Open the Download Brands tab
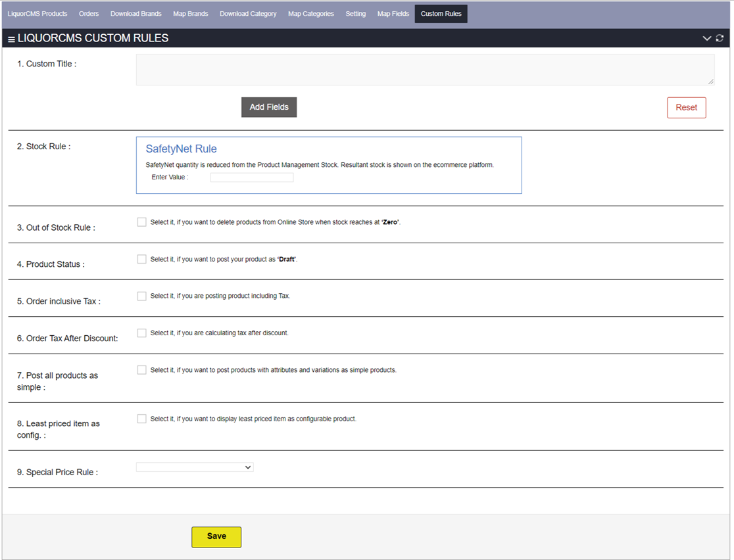This screenshot has height=560, width=734. point(135,14)
